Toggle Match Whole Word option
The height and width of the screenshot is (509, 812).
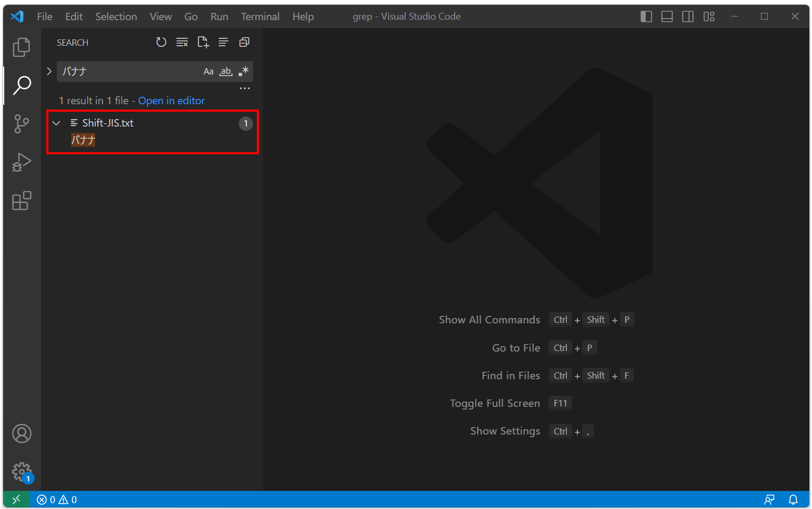(225, 71)
